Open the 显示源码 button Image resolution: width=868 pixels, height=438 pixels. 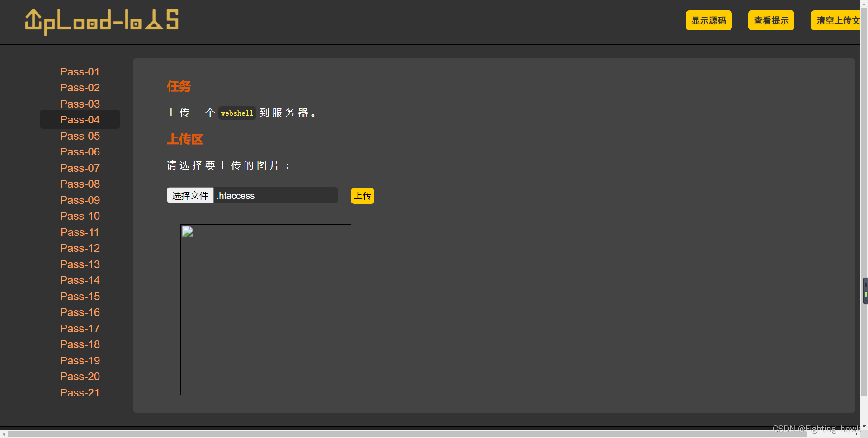click(708, 20)
